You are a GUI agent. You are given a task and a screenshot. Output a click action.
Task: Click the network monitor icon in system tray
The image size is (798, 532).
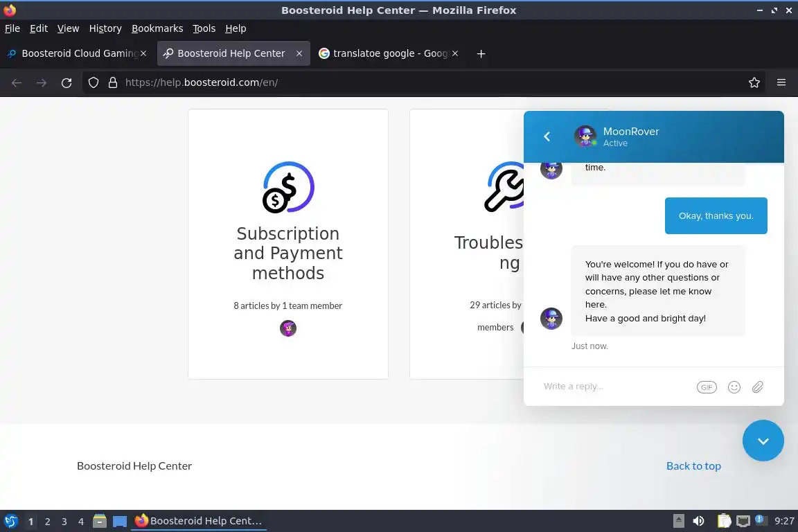(x=743, y=521)
